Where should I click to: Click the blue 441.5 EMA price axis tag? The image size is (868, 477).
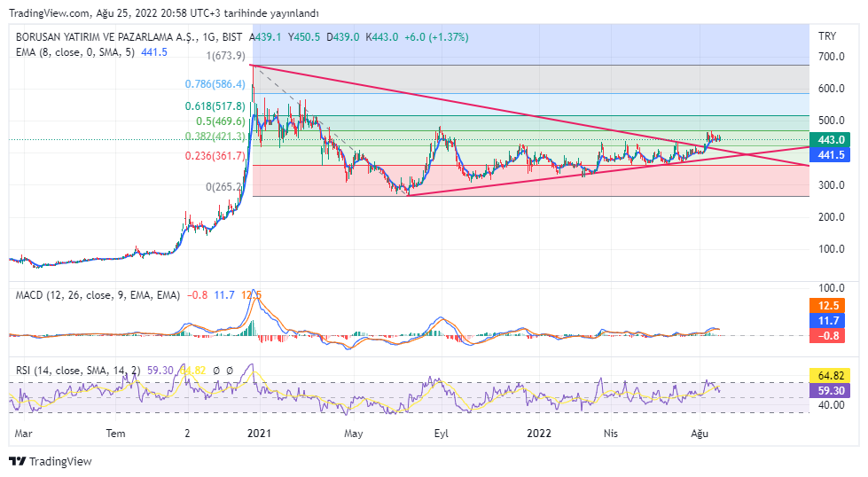click(x=829, y=155)
